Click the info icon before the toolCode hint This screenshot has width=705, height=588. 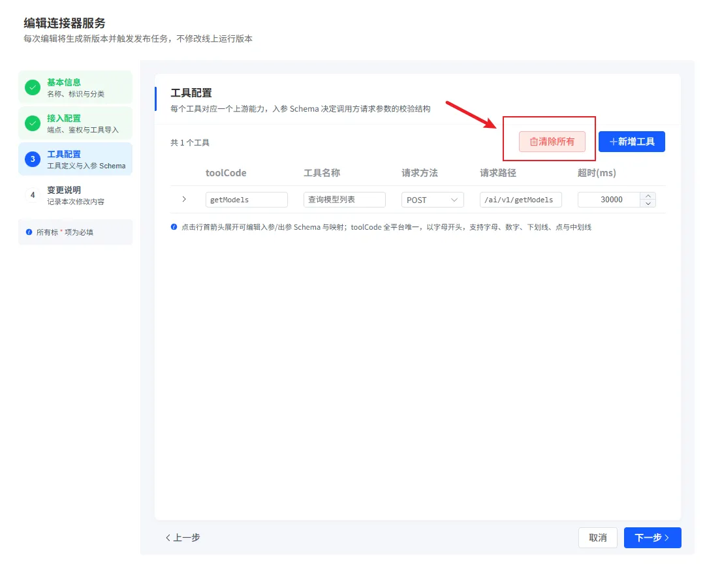[174, 227]
